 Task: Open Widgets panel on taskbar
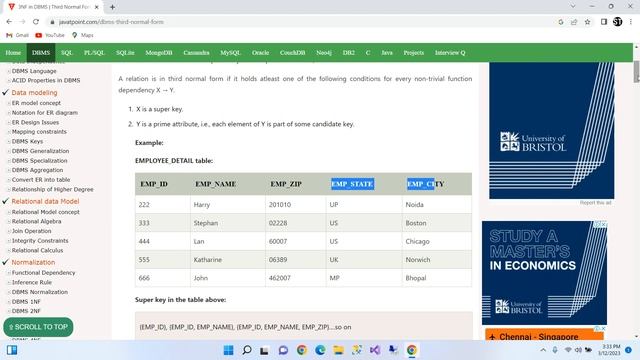click(12, 350)
